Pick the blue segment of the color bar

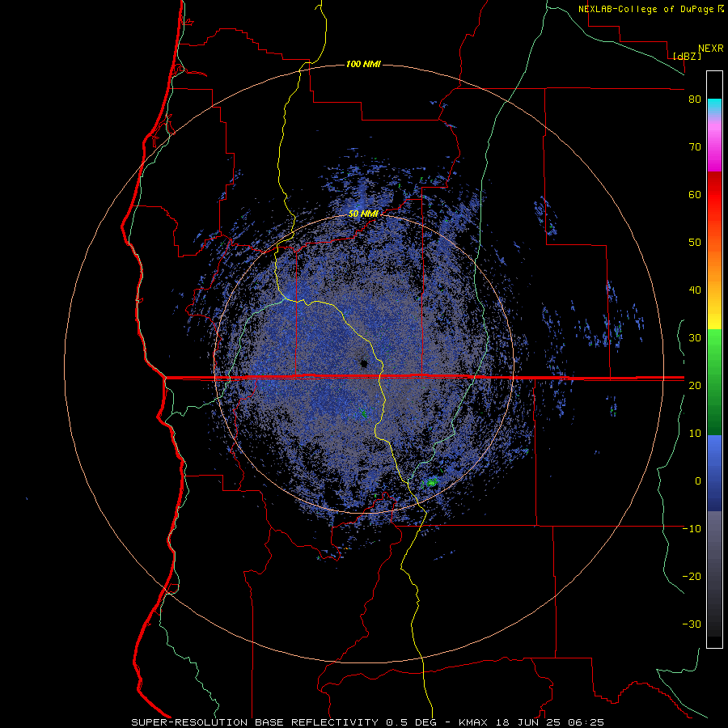click(714, 472)
